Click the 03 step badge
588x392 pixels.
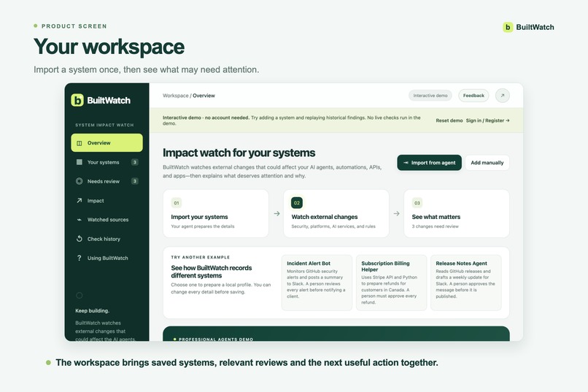point(417,203)
